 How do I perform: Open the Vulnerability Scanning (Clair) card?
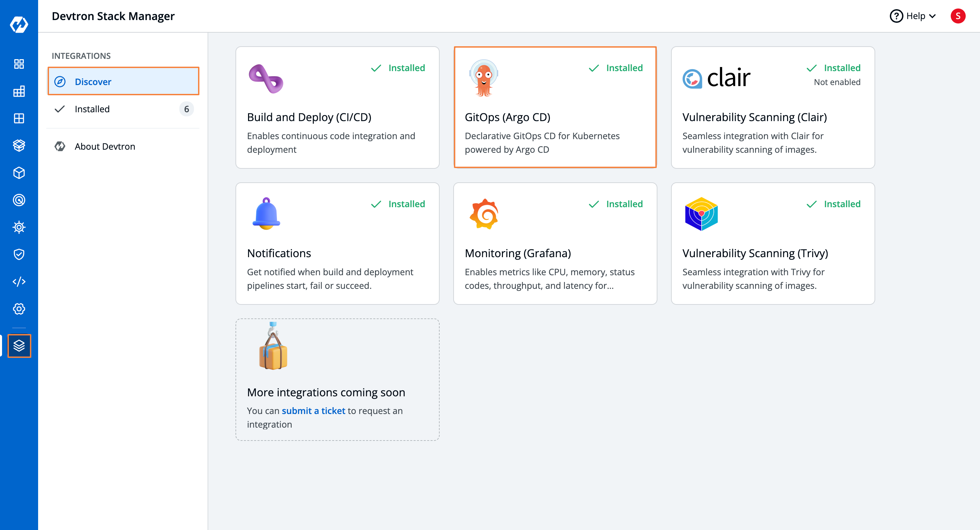pos(773,107)
